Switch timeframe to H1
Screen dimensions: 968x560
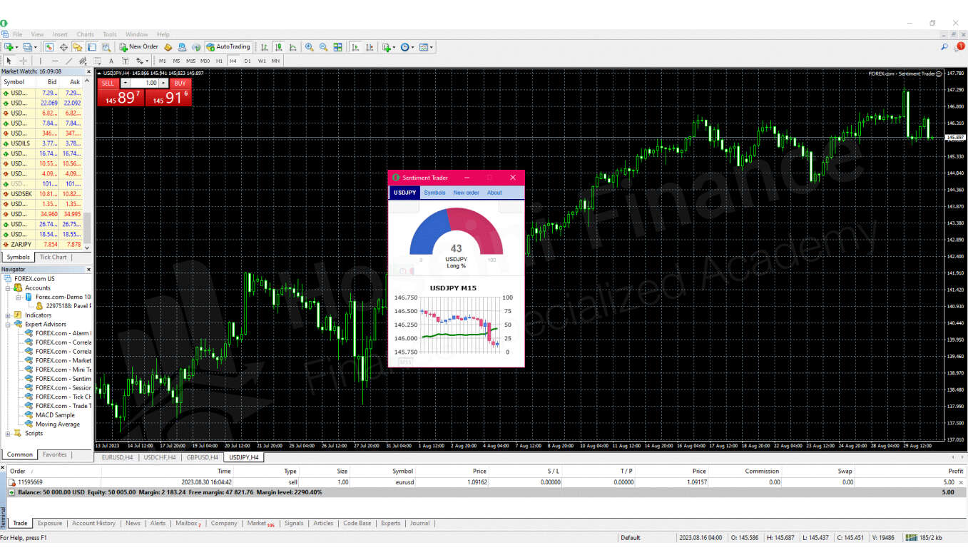[x=219, y=61]
